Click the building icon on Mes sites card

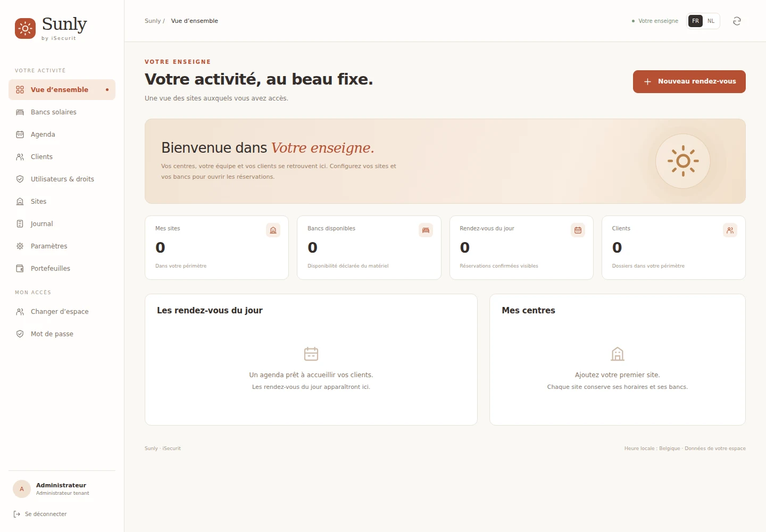coord(273,230)
